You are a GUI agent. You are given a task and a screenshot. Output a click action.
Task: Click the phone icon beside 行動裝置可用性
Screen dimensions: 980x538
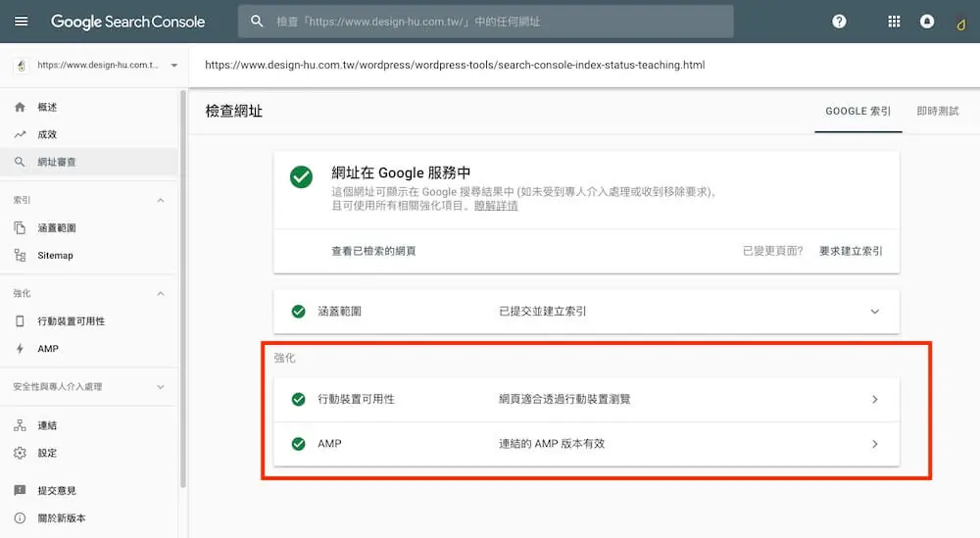pos(20,320)
